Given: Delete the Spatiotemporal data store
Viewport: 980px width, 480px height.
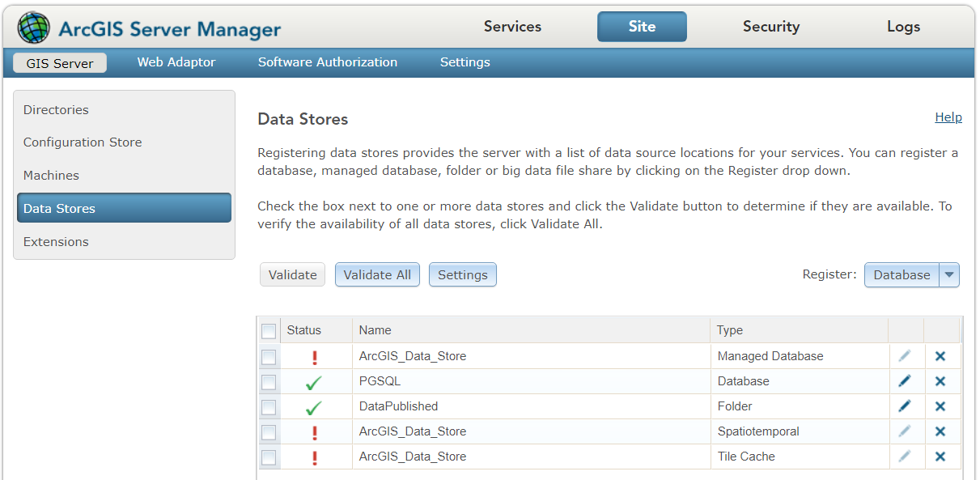Looking at the screenshot, I should click(940, 431).
